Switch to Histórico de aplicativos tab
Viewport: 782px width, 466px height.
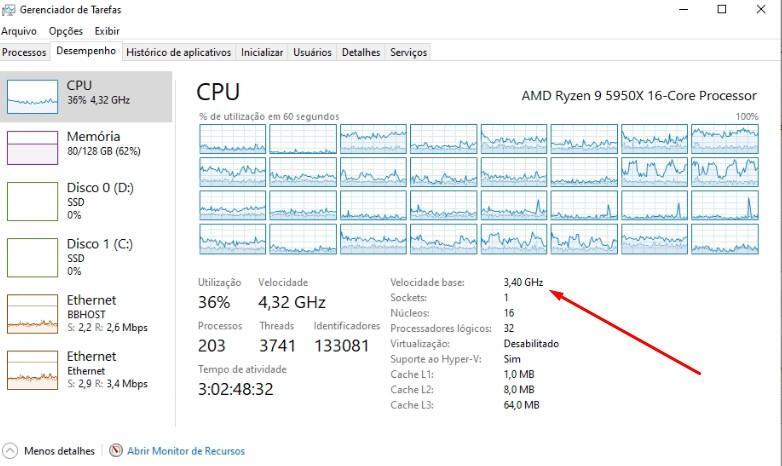[179, 52]
